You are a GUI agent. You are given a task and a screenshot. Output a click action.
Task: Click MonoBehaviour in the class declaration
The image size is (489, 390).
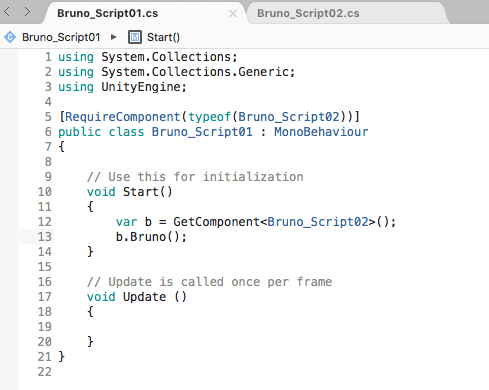pos(321,132)
